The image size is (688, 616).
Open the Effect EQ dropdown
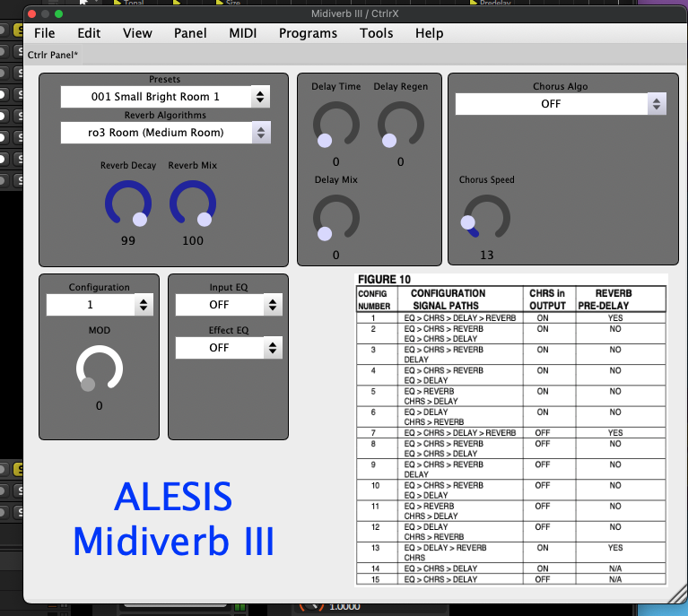229,348
